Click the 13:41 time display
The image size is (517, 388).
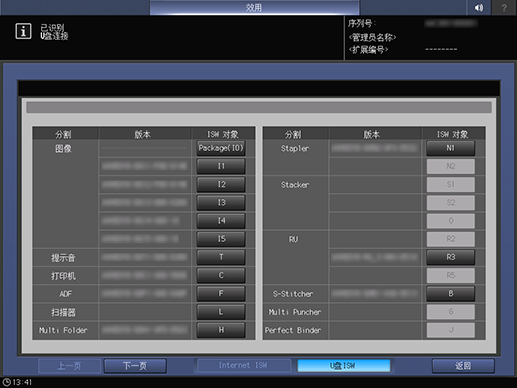pos(22,382)
